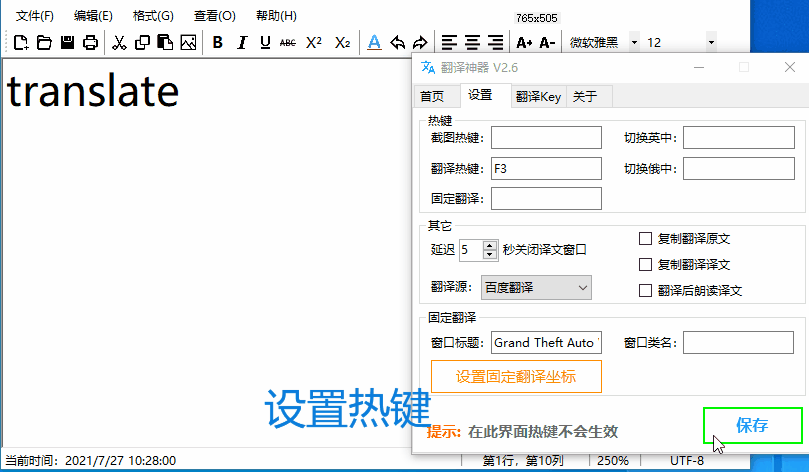Screen dimensions: 809x472
Task: Apply strikethrough with the ABC icon
Action: (288, 42)
